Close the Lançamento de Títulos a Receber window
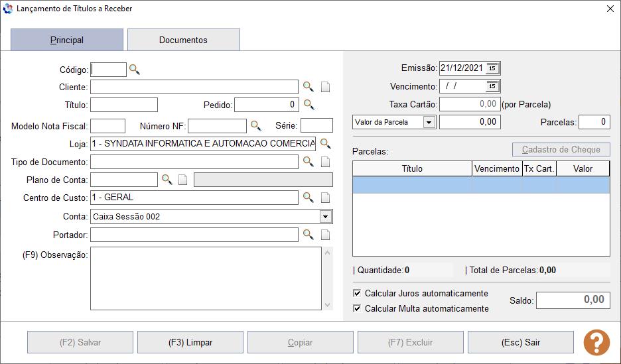 [610, 9]
